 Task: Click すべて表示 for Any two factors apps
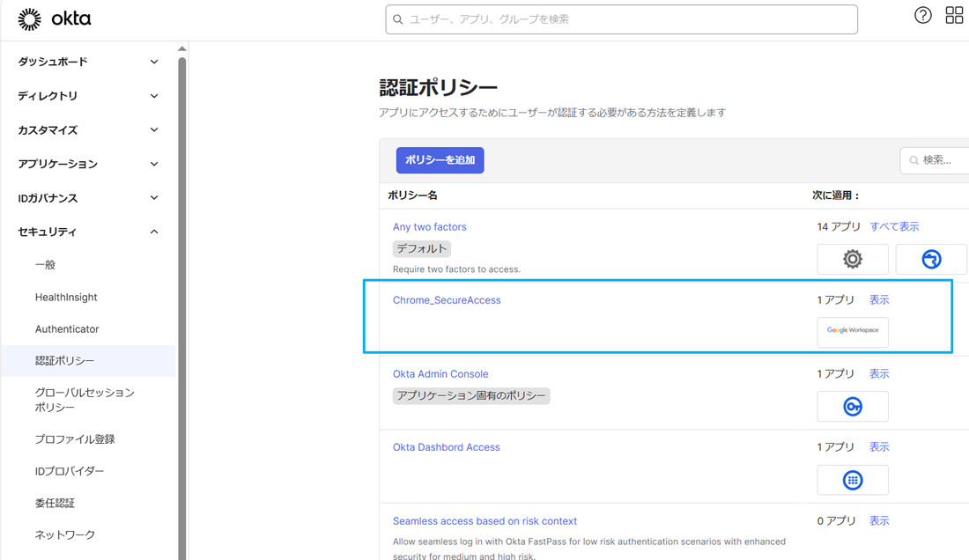pyautogui.click(x=894, y=226)
